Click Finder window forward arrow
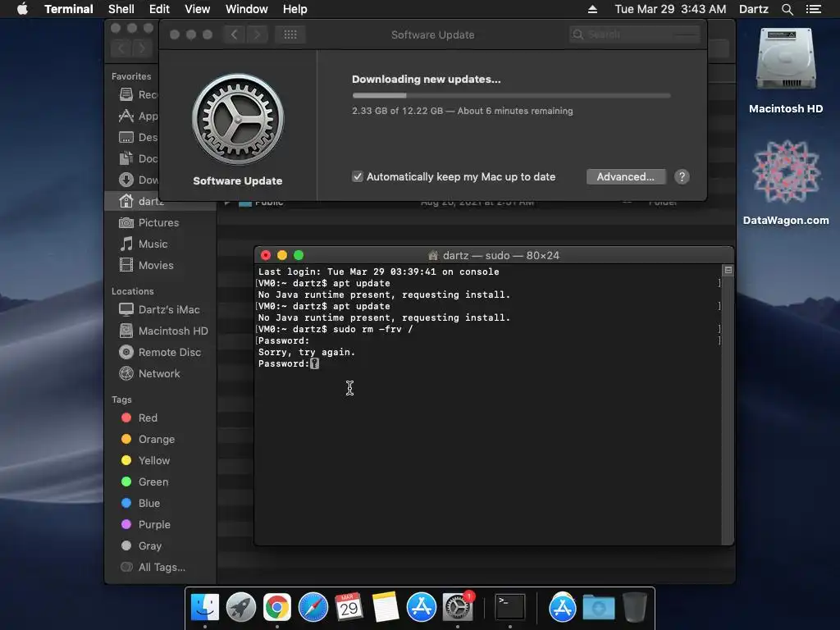This screenshot has width=840, height=630. click(142, 48)
